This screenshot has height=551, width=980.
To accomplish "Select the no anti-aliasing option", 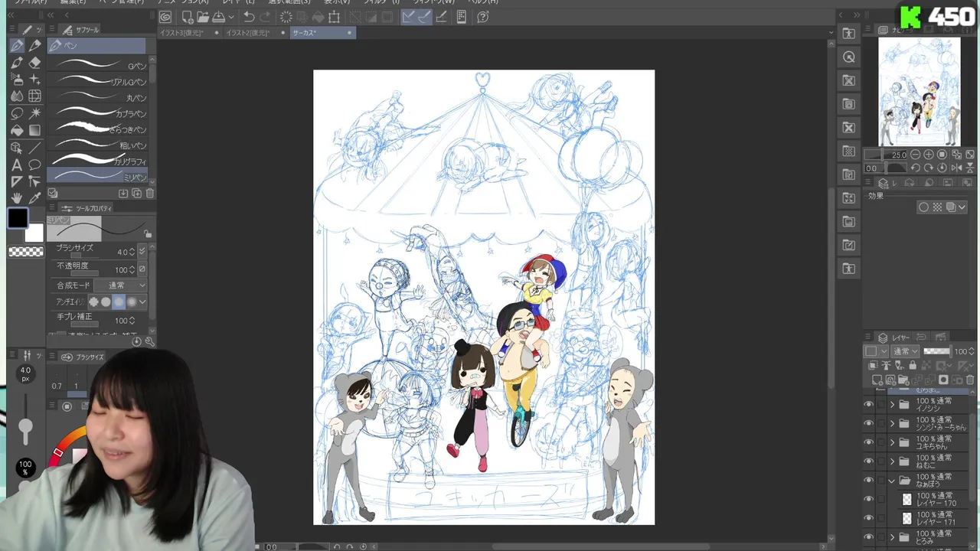I will pyautogui.click(x=93, y=302).
